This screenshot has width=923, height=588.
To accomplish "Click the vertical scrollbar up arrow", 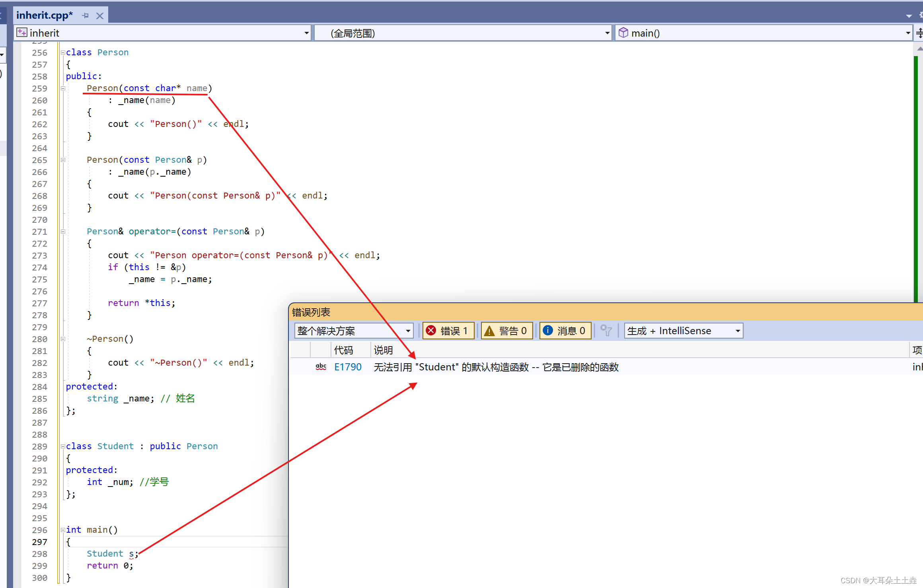I will pos(919,49).
